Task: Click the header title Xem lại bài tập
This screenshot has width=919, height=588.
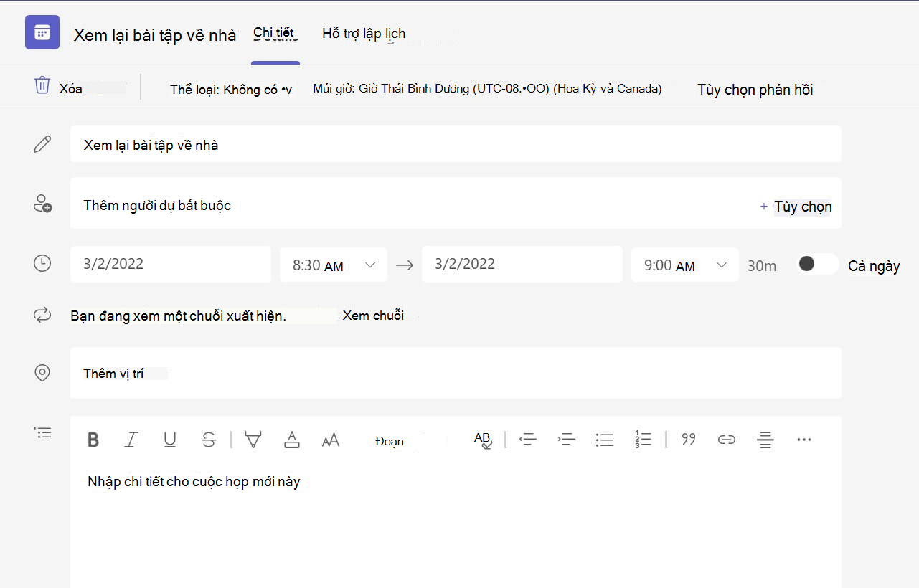Action: (155, 35)
